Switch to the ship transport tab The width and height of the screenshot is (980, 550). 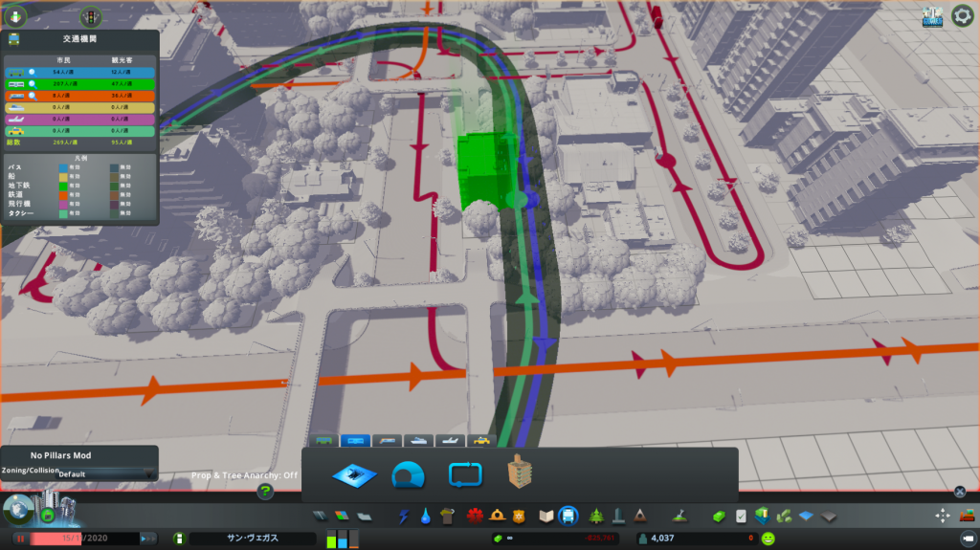[x=418, y=441]
